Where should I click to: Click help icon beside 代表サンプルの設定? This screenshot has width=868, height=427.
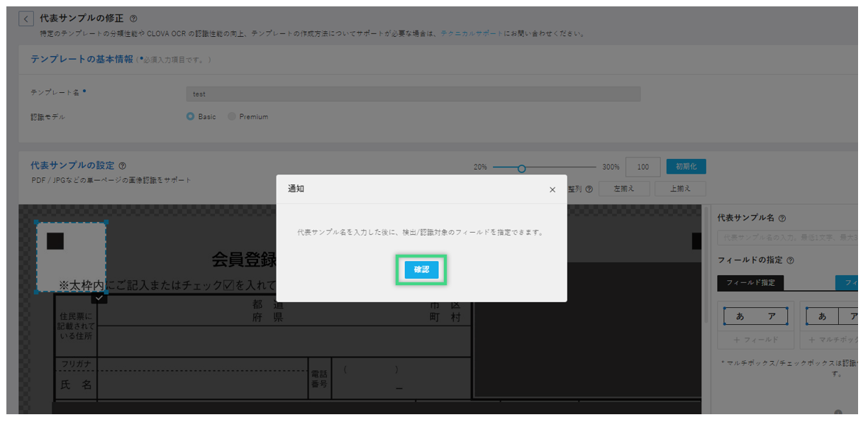point(123,166)
